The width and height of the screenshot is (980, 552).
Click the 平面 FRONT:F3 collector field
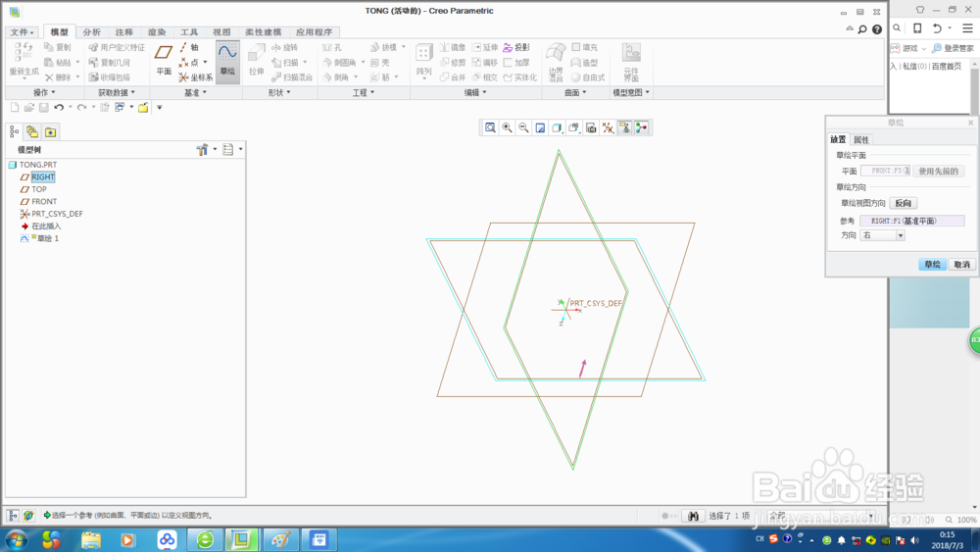click(885, 171)
